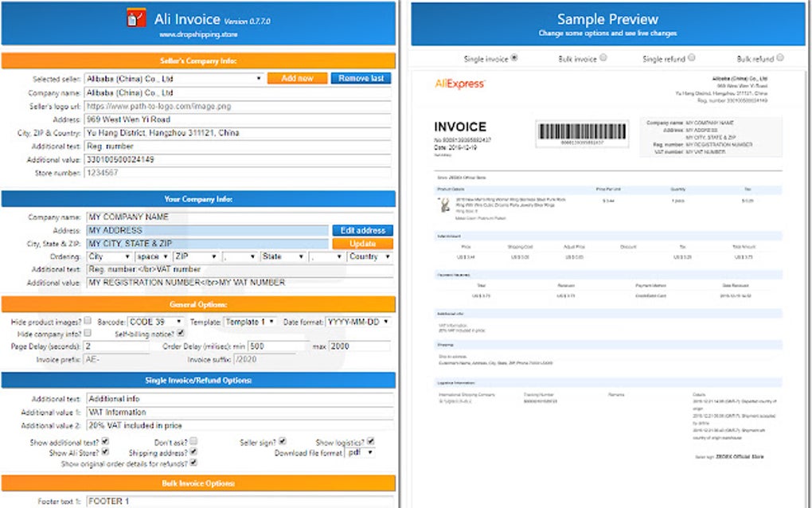
Task: Enable the Hide product images option
Action: [88, 316]
